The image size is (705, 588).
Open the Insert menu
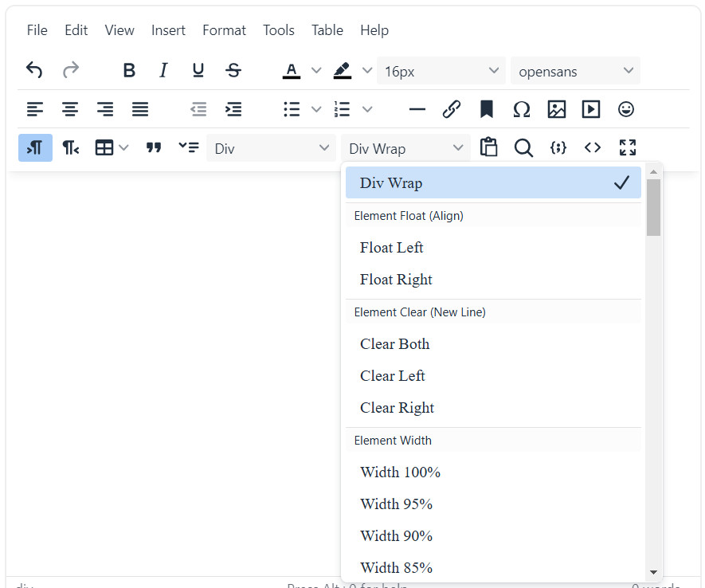point(168,30)
